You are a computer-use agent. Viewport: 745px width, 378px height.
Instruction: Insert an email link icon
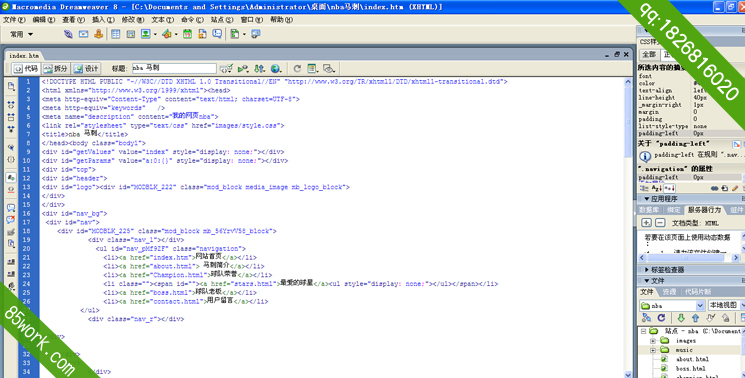pyautogui.click(x=84, y=34)
